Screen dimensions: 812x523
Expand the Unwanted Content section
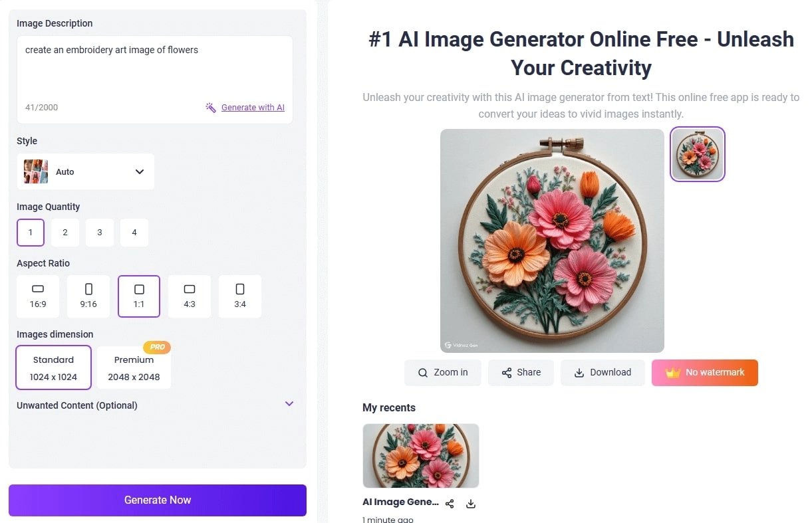pyautogui.click(x=289, y=403)
